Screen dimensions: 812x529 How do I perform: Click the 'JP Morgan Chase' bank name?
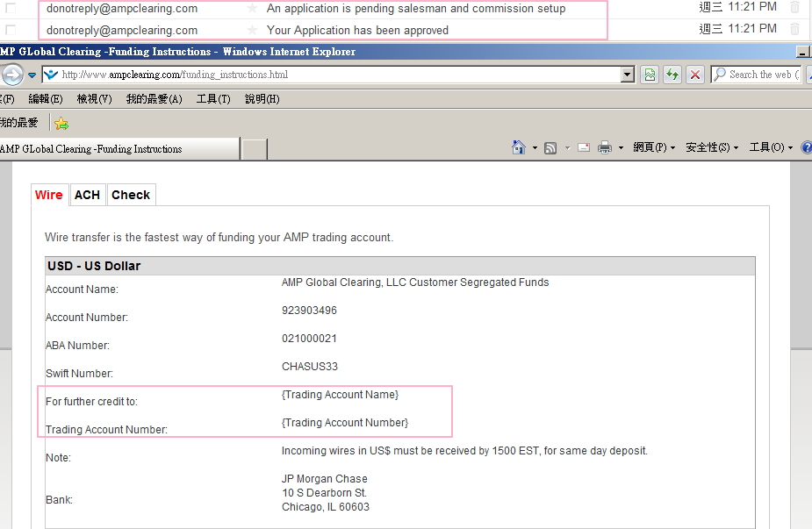click(x=325, y=479)
